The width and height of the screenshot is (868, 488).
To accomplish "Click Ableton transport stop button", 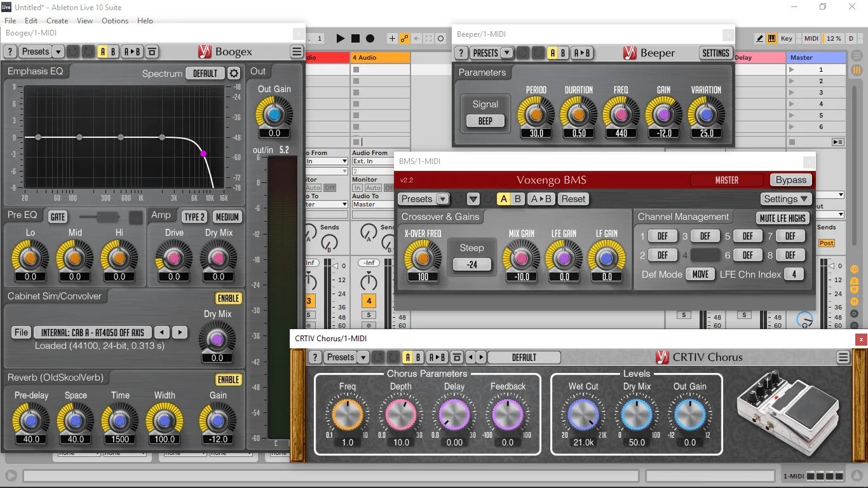I will [x=355, y=39].
